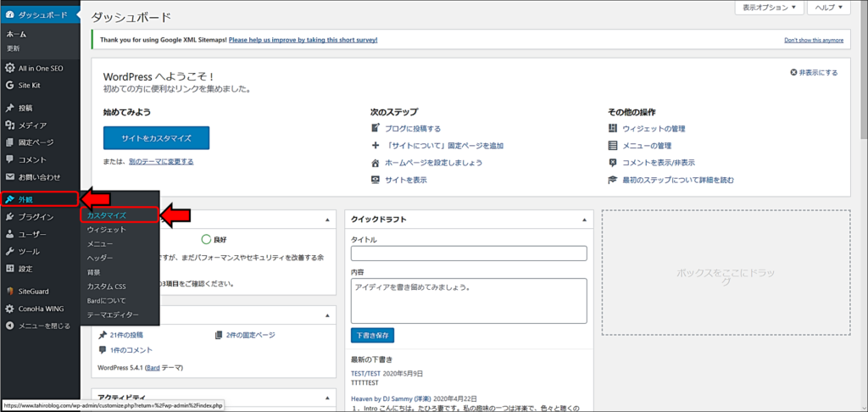Image resolution: width=868 pixels, height=412 pixels.
Task: Click the settings icon beside 設定
Action: (10, 269)
